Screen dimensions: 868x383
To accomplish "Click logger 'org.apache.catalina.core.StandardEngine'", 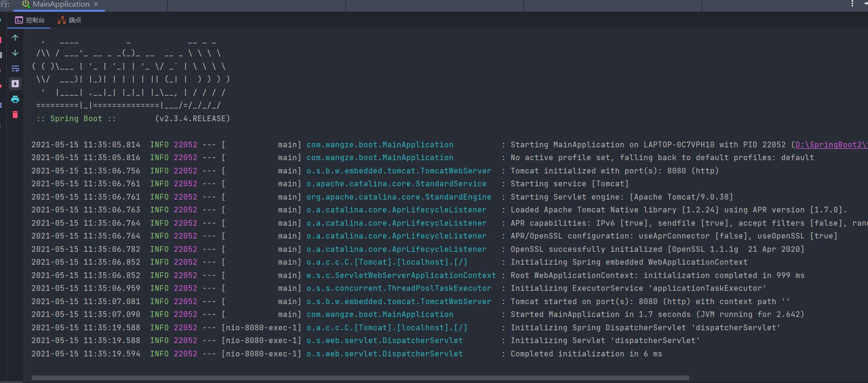I will (x=399, y=197).
